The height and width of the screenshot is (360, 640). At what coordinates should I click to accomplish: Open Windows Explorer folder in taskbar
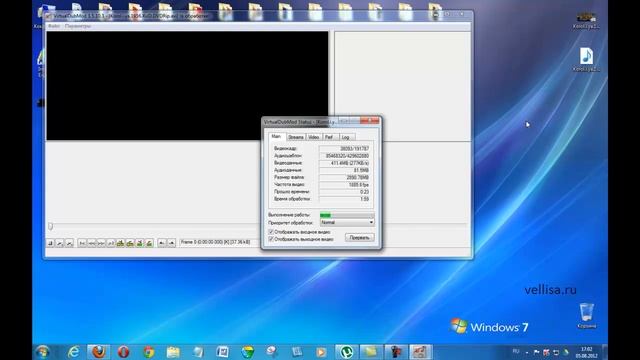coord(173,351)
